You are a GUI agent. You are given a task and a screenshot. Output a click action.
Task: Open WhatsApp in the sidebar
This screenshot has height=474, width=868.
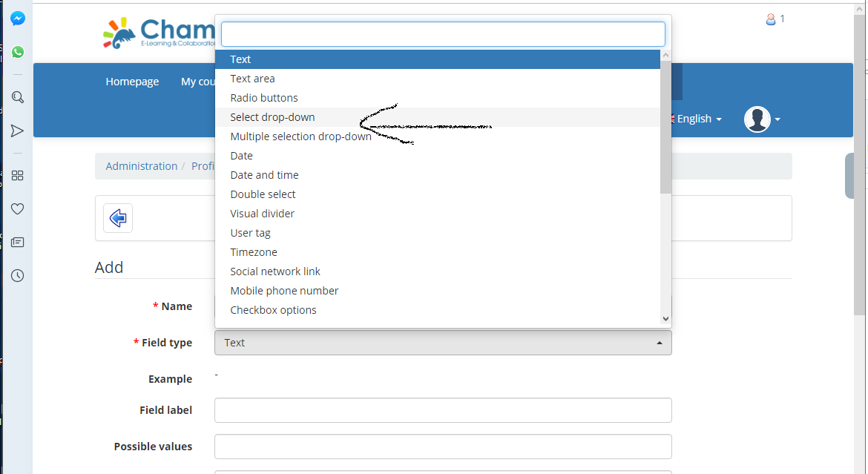coord(17,52)
